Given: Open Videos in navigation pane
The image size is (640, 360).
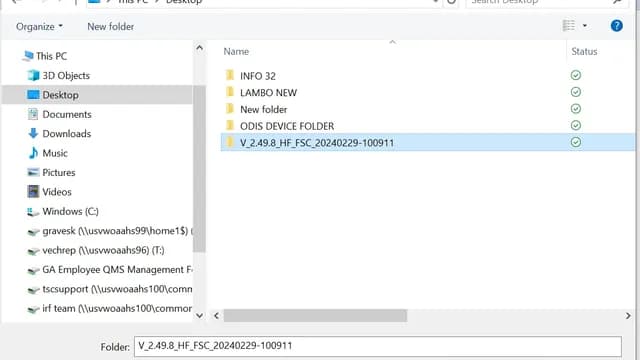Looking at the screenshot, I should coord(57,192).
